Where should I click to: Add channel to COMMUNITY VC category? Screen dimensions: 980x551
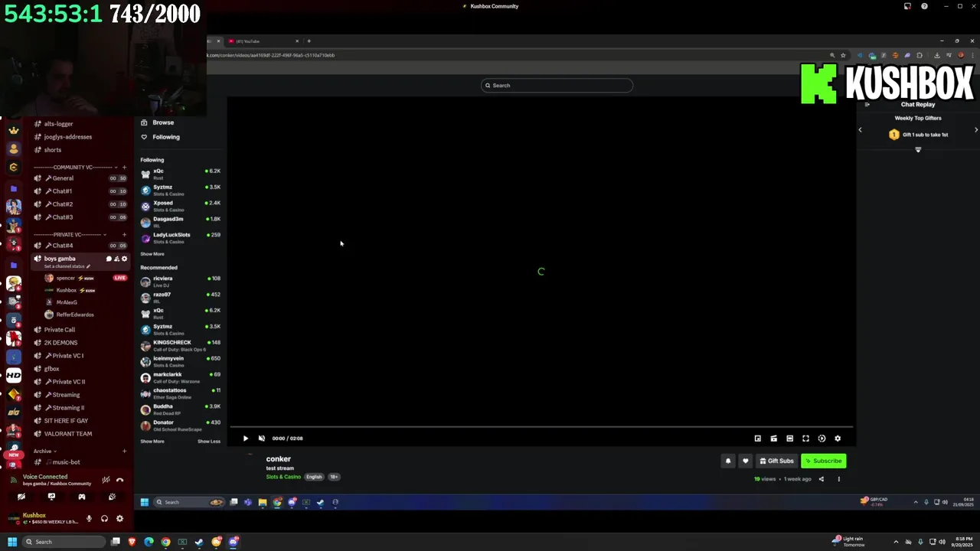click(x=124, y=167)
